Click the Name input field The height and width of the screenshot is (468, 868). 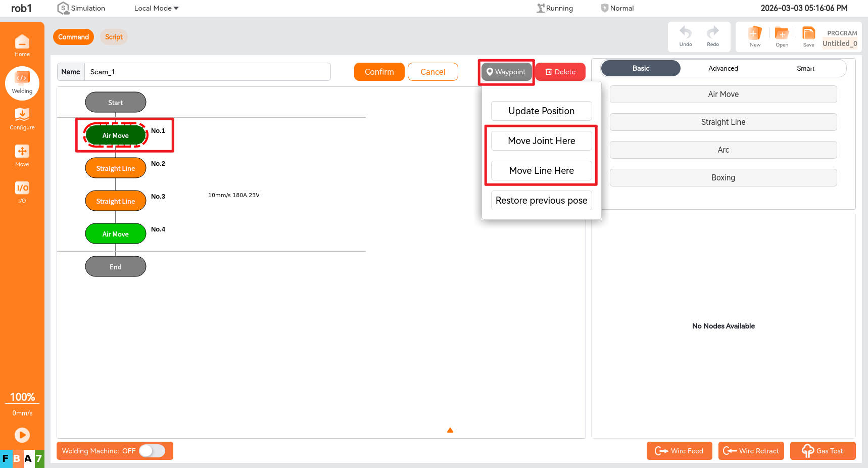pos(207,72)
